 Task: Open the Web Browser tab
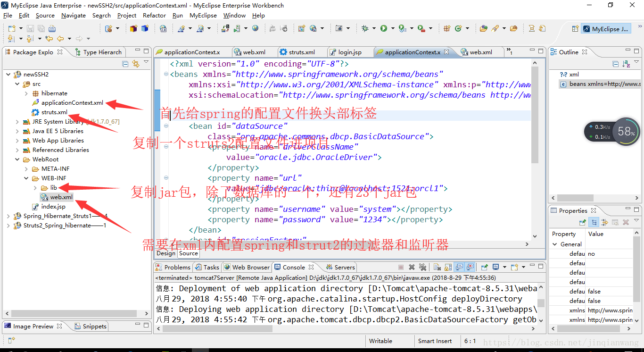[247, 267]
